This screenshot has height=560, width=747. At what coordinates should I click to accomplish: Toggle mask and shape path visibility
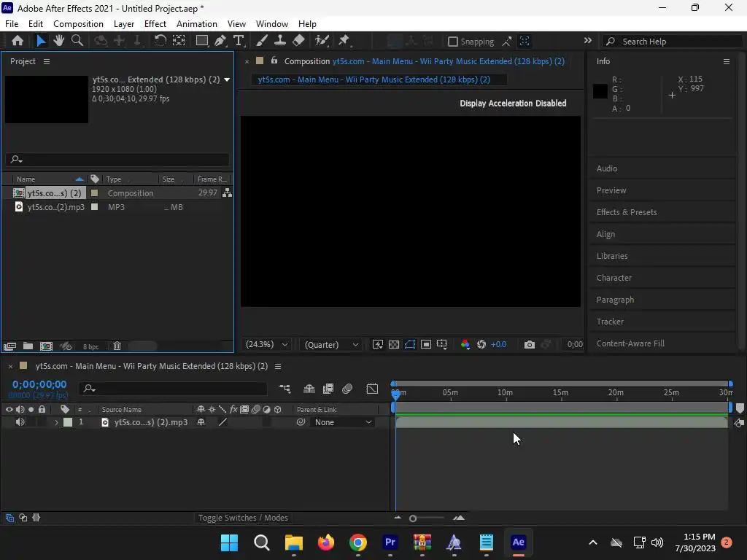(x=410, y=344)
